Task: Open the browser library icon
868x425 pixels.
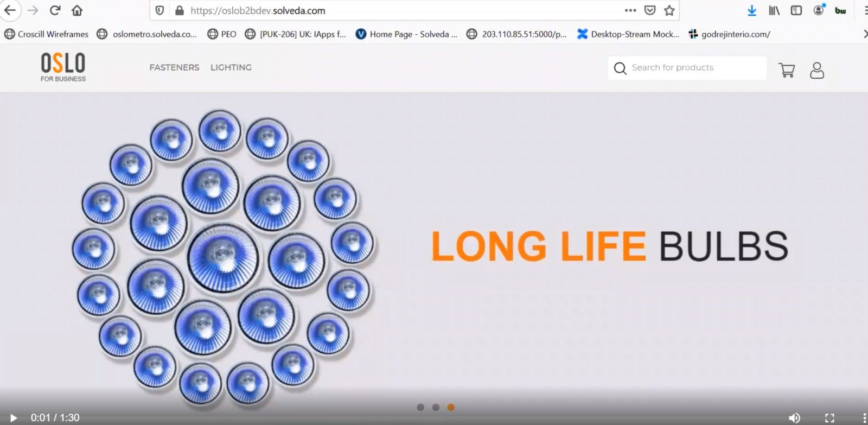Action: [774, 10]
